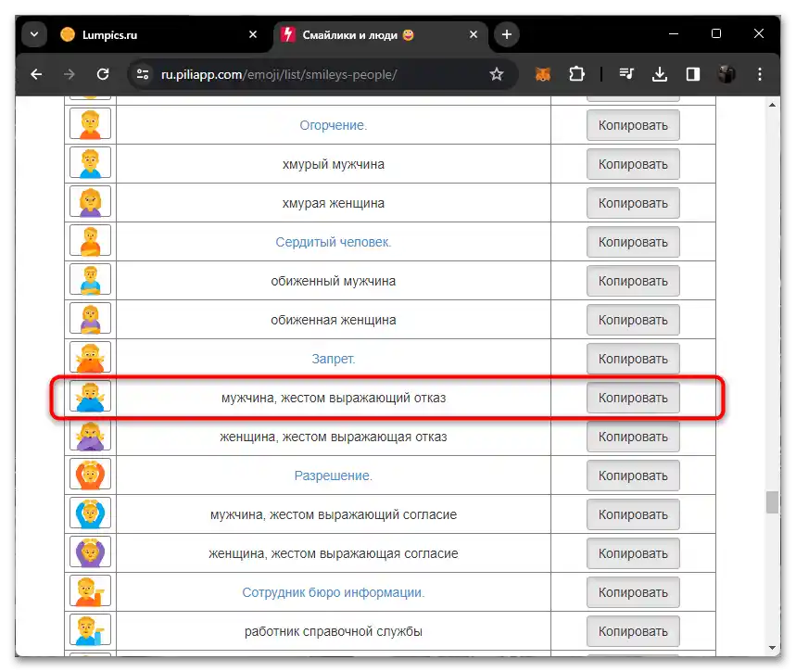This screenshot has width=796, height=672.
Task: Reload the current page
Action: (103, 75)
